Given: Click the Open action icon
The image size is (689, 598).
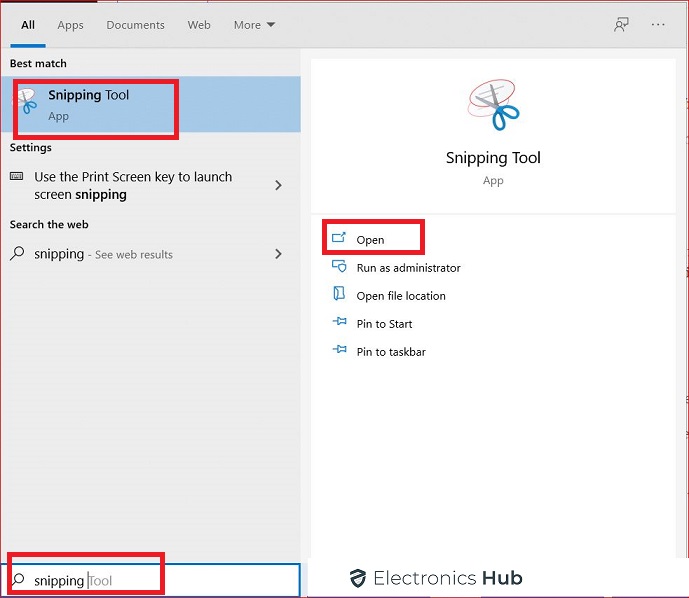Looking at the screenshot, I should point(339,238).
